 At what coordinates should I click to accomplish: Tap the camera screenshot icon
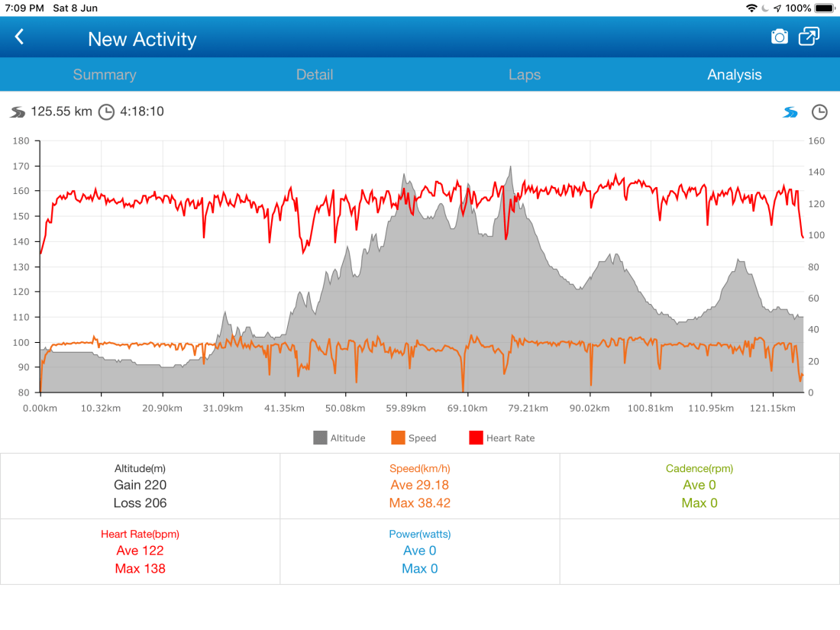[779, 37]
